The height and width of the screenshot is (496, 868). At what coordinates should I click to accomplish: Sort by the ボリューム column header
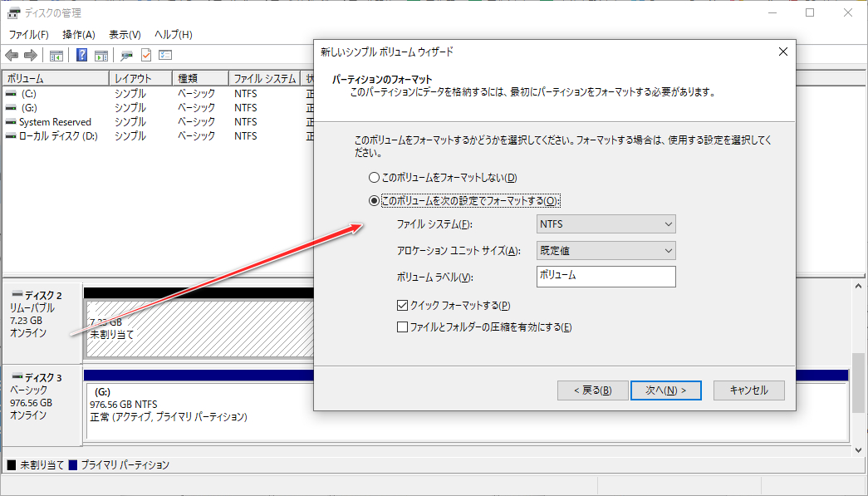(56, 79)
